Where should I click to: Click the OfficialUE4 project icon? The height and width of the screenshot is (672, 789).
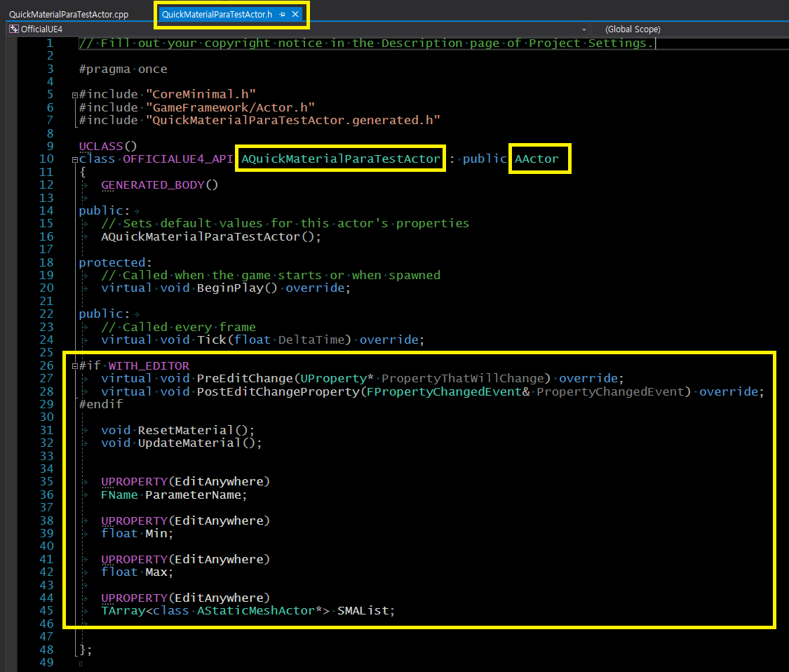[14, 29]
